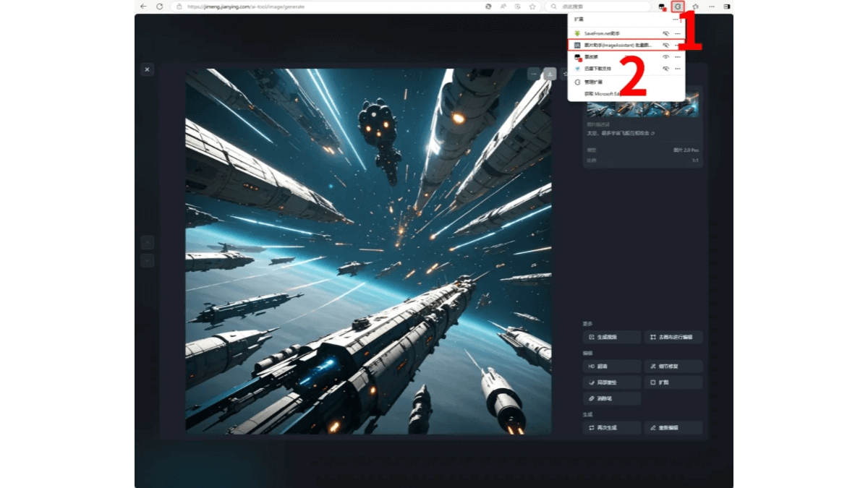The height and width of the screenshot is (488, 868).
Task: Refresh the page using the reload icon
Action: pos(160,7)
